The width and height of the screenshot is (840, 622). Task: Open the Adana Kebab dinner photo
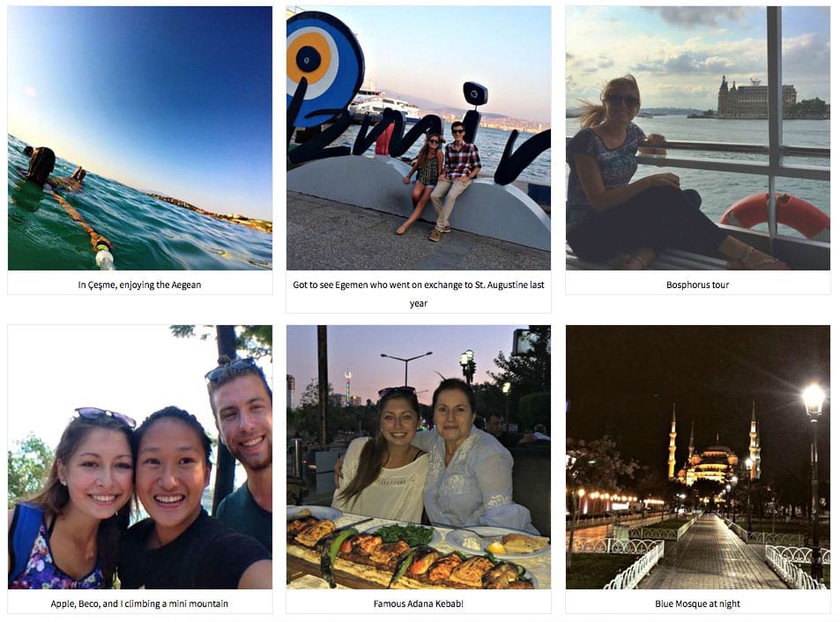tap(419, 456)
